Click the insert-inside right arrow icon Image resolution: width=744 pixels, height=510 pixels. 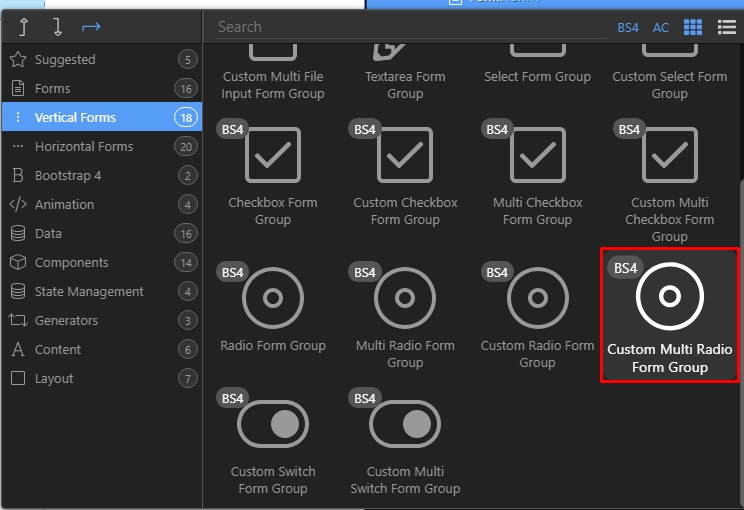pos(91,27)
